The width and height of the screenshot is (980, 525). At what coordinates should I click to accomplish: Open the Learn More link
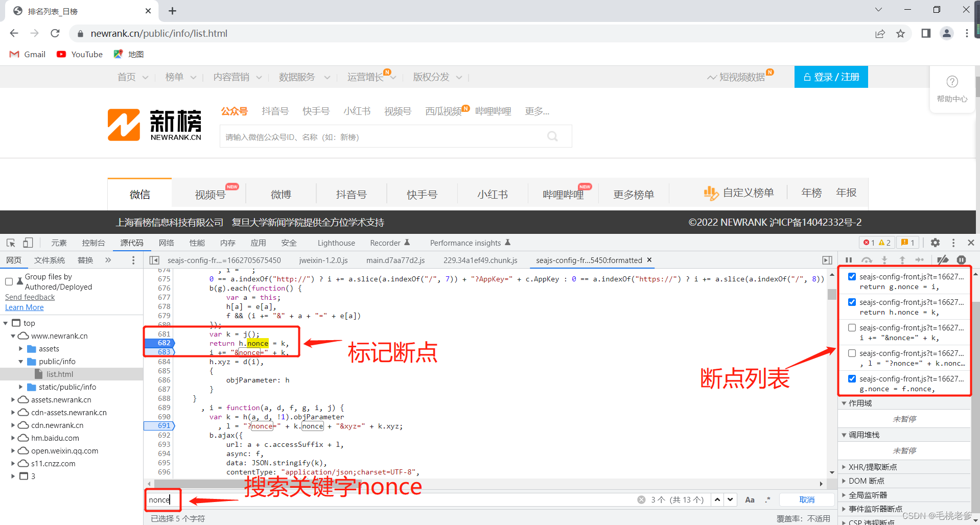(x=25, y=307)
